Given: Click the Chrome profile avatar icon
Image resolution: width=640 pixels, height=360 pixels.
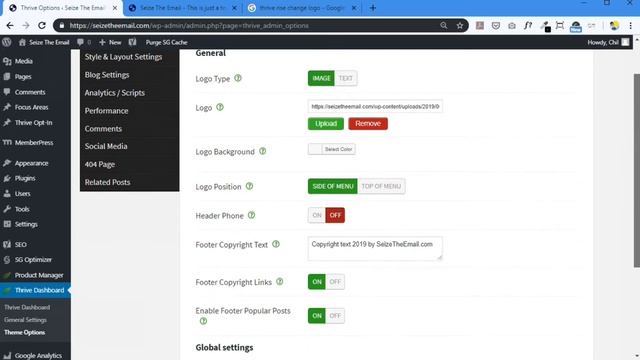Looking at the screenshot, I should click(x=614, y=25).
